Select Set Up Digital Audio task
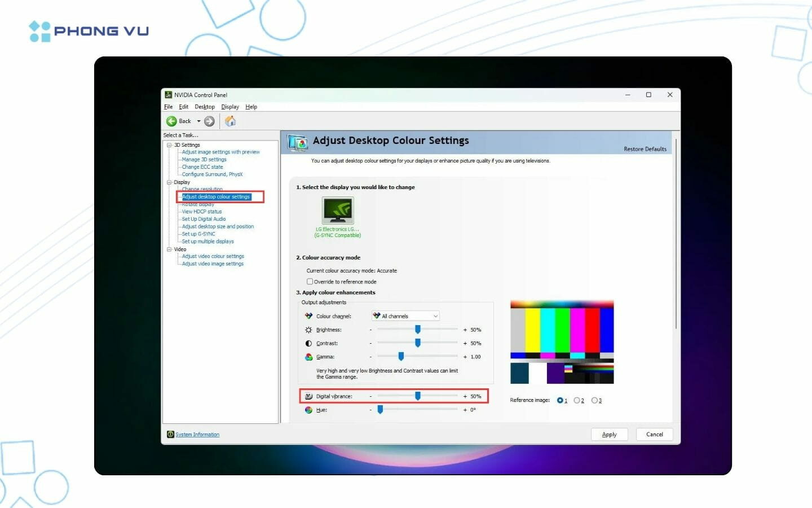 click(204, 219)
